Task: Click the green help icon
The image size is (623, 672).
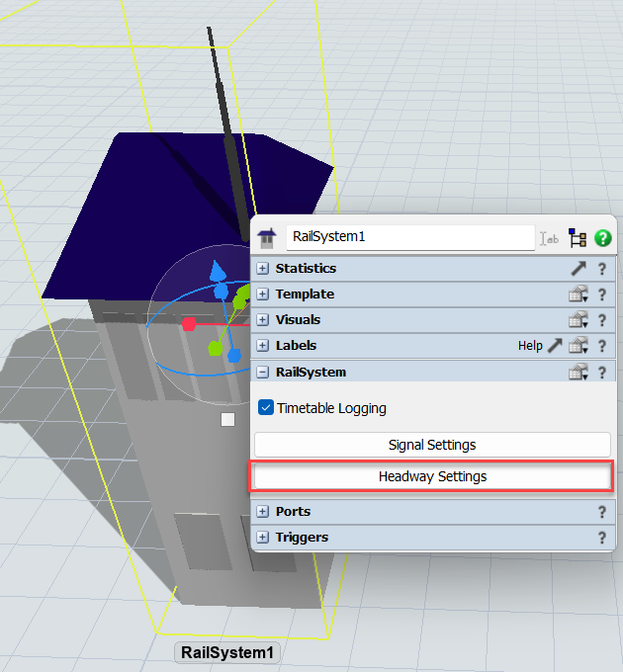Action: pos(602,238)
